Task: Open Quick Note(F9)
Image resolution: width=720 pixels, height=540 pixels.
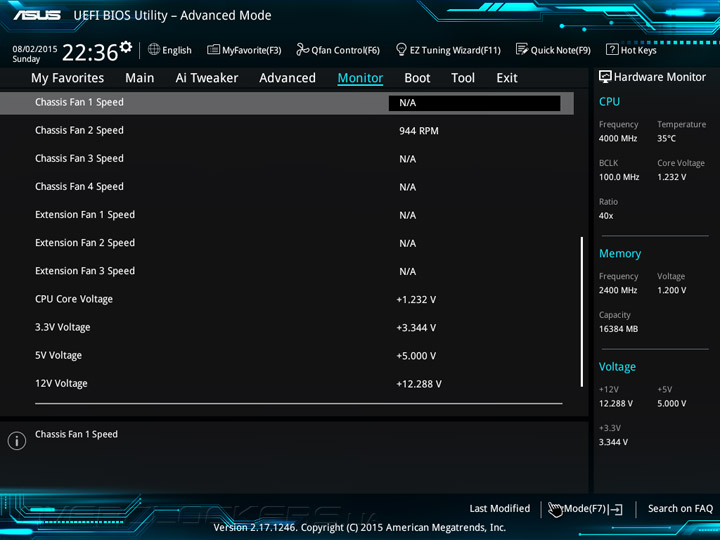Action: 561,50
